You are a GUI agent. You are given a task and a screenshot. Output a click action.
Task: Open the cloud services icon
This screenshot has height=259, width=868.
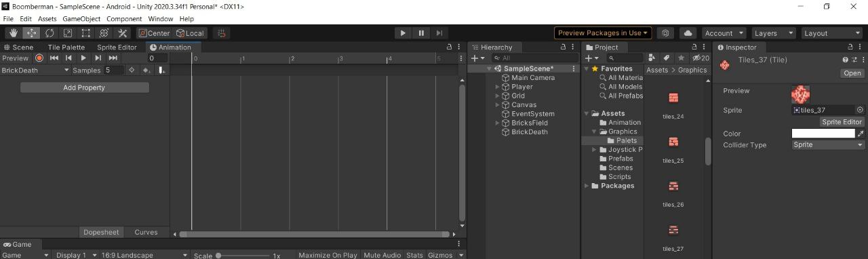pos(688,33)
